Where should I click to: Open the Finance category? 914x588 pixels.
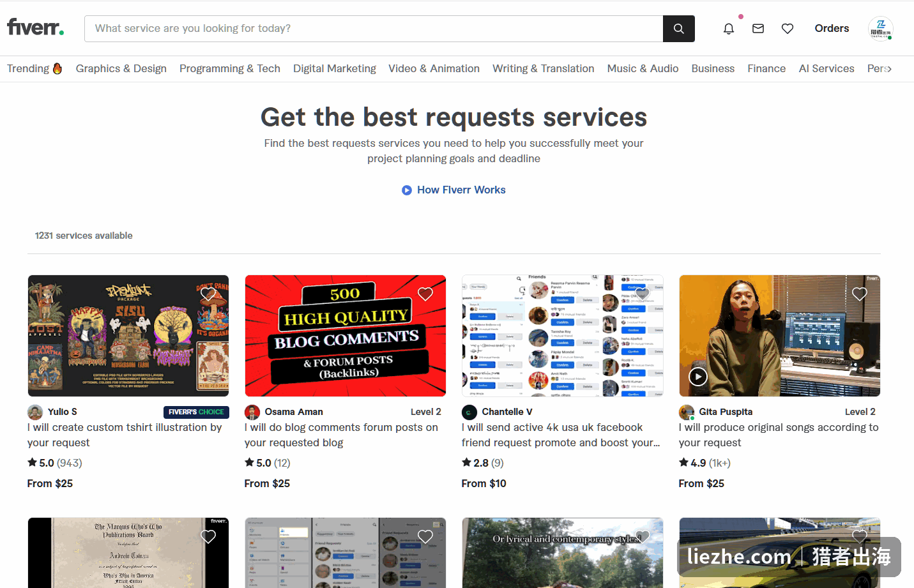766,68
